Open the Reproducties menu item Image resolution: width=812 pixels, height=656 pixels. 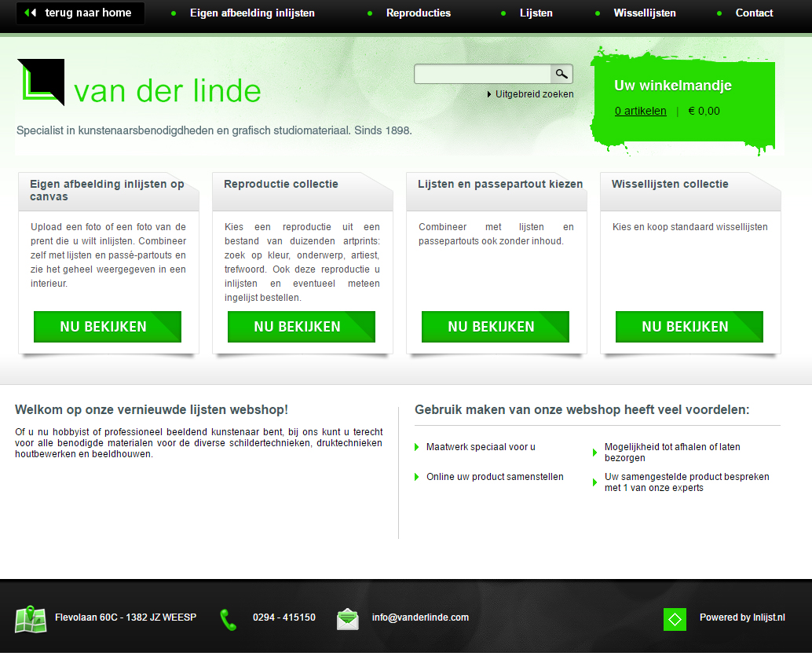pos(418,13)
